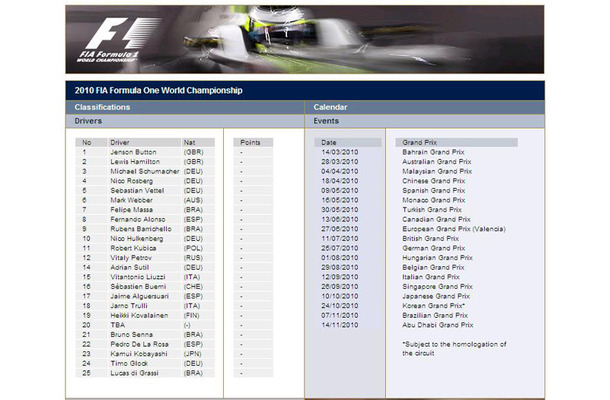Select driver Sebastian Vettel
610x400 pixels.
tap(137, 191)
